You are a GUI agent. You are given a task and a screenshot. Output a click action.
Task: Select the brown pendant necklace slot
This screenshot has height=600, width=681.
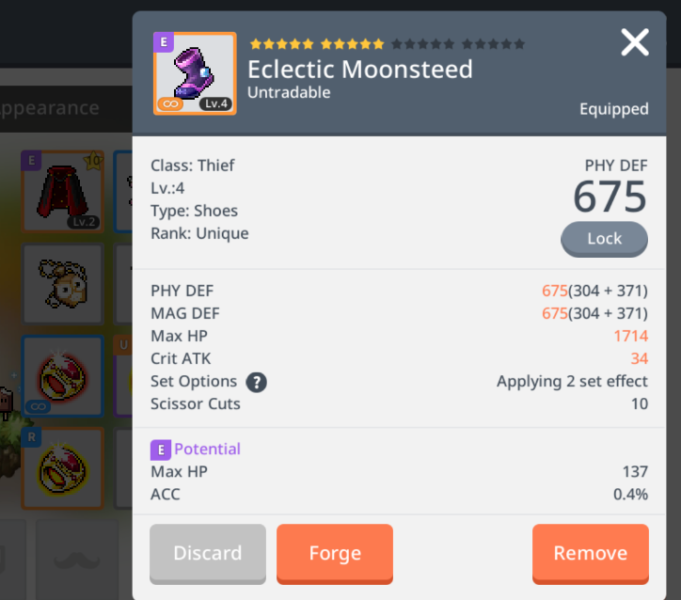tap(63, 284)
